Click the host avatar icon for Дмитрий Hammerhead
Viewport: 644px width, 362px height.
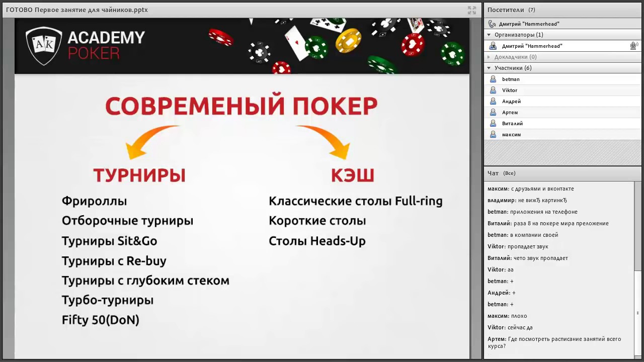[493, 46]
